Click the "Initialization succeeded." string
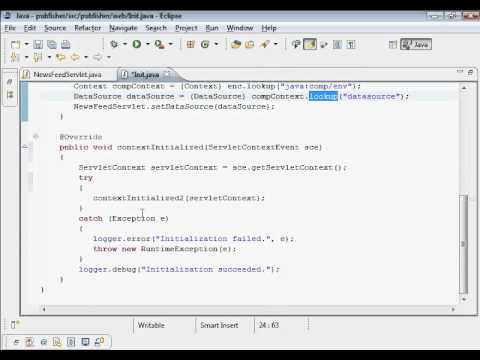The width and height of the screenshot is (480, 360). coord(206,269)
